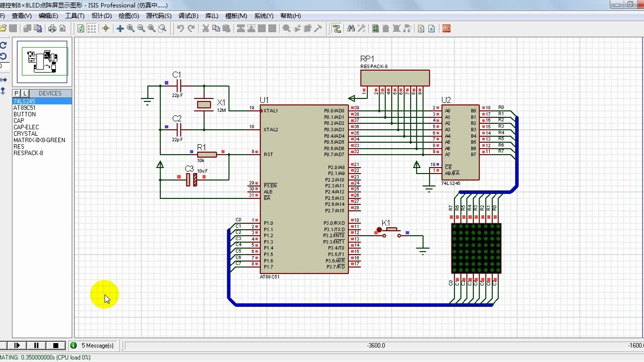This screenshot has height=362, width=644.
Task: Click the red ARES netlist transfer icon
Action: [446, 28]
